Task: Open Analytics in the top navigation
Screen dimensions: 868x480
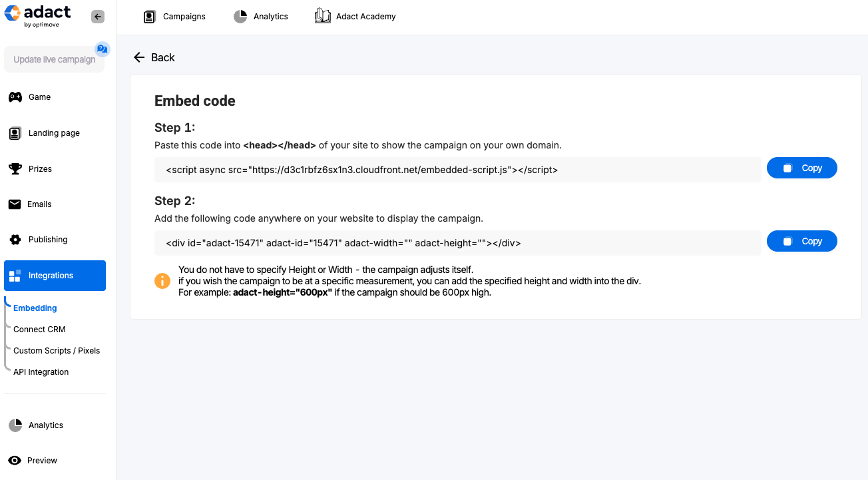Action: click(262, 17)
